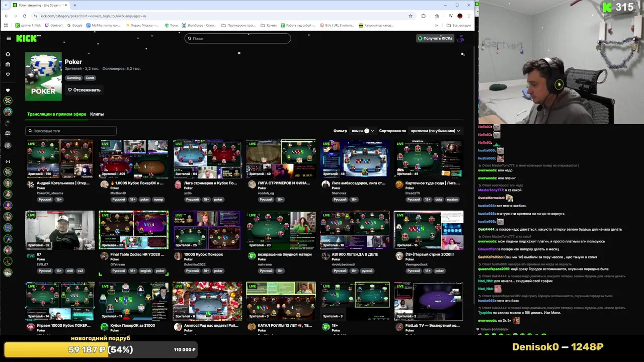Viewport: 644px width, 362px height.
Task: Click the rivokizbednosti channel name
Action: pyautogui.click(x=343, y=264)
